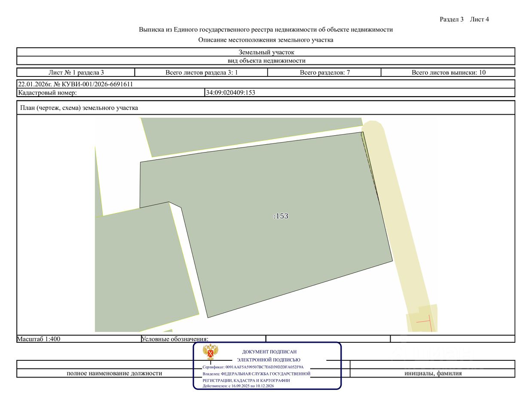Click the text 'Лист 4'
Image resolution: width=532 pixels, height=411 pixels.
pyautogui.click(x=480, y=19)
